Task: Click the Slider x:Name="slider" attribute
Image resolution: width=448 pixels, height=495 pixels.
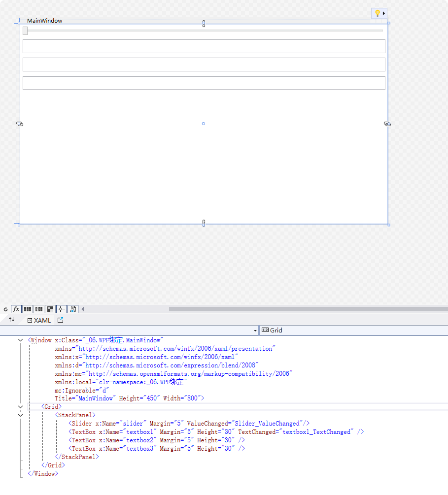Action: (x=121, y=424)
